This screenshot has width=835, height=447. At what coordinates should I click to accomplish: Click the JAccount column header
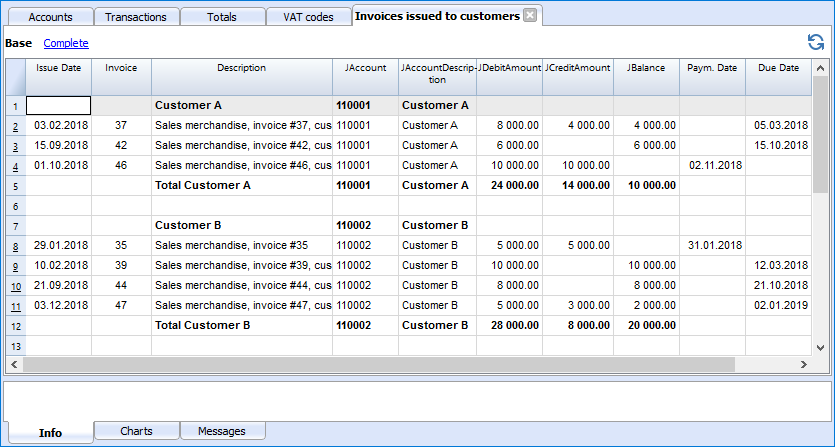[365, 77]
